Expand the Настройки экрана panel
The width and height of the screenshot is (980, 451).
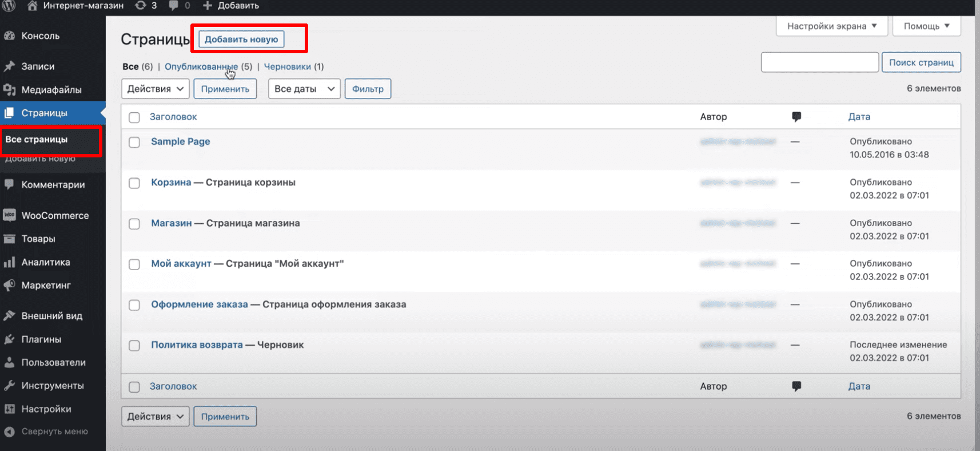click(x=832, y=26)
